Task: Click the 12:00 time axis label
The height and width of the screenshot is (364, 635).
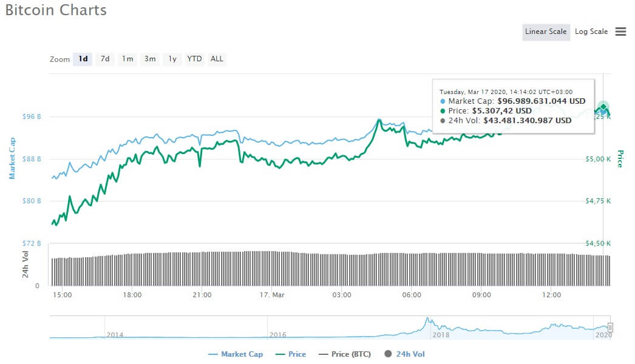Action: click(552, 295)
